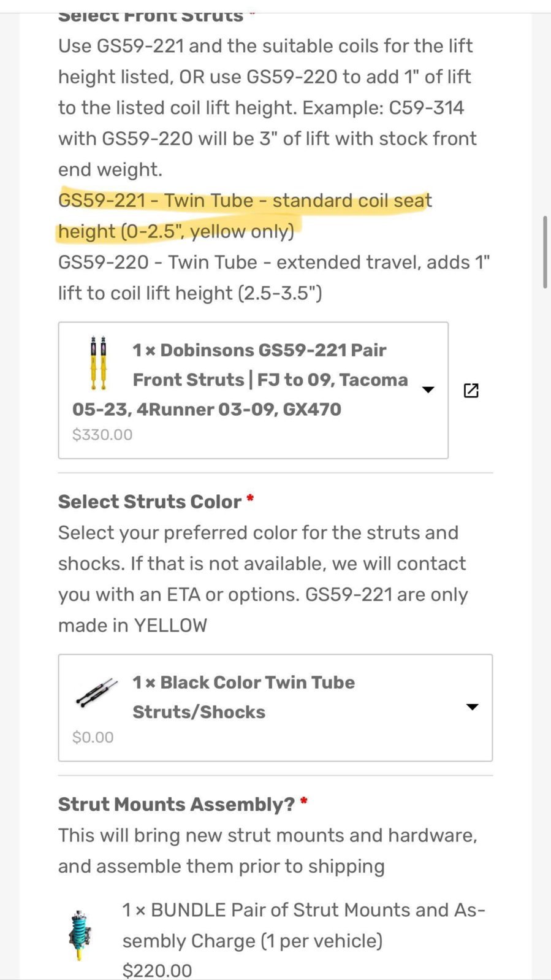
Task: Click the teal strut mount bundle image
Action: click(80, 935)
